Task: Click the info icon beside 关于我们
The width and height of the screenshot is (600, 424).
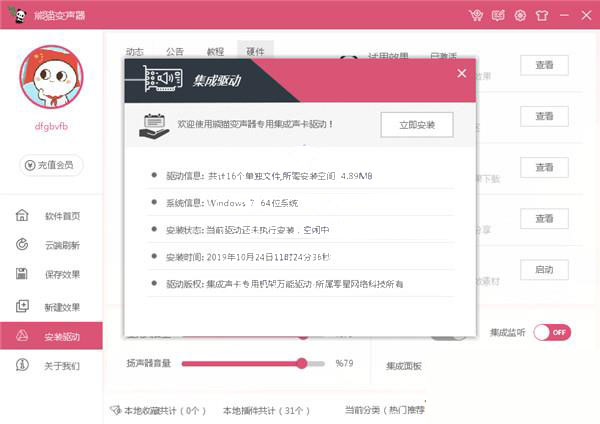Action: click(22, 365)
